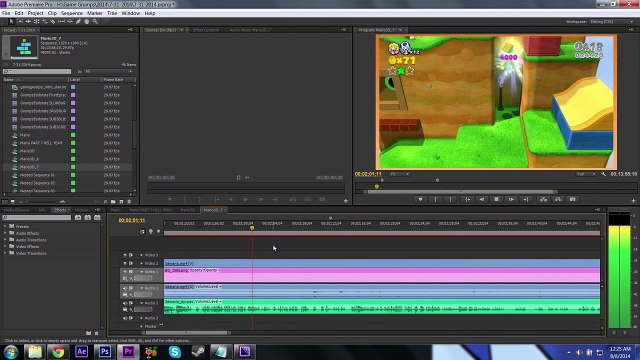Image resolution: width=640 pixels, height=360 pixels.
Task: Expand the Video 3 track
Action: point(141,255)
